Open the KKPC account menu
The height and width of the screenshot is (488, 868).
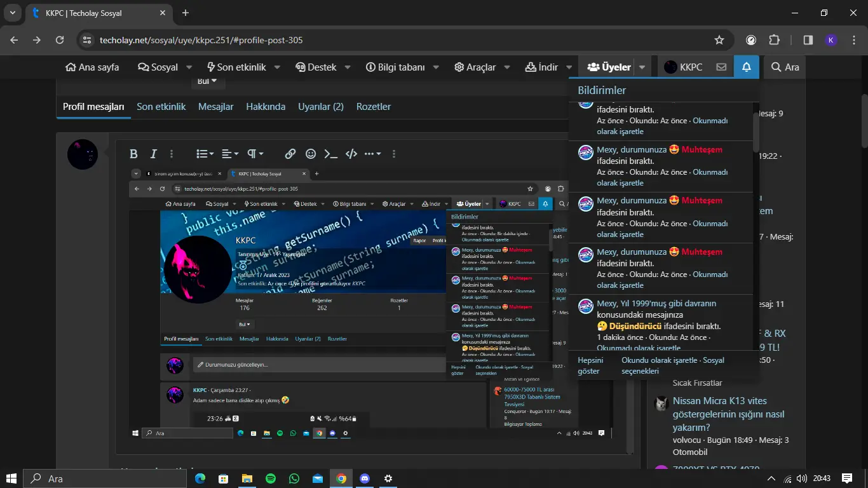684,67
